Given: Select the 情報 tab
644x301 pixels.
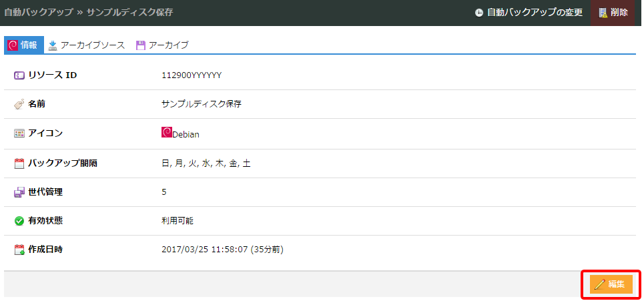Looking at the screenshot, I should (x=23, y=45).
